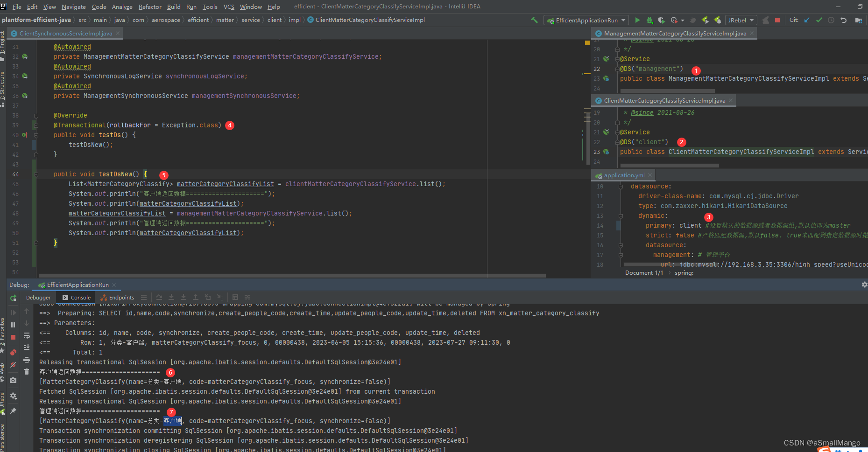Collapse datasource fold in application.yml
This screenshot has width=868, height=452.
[621, 187]
